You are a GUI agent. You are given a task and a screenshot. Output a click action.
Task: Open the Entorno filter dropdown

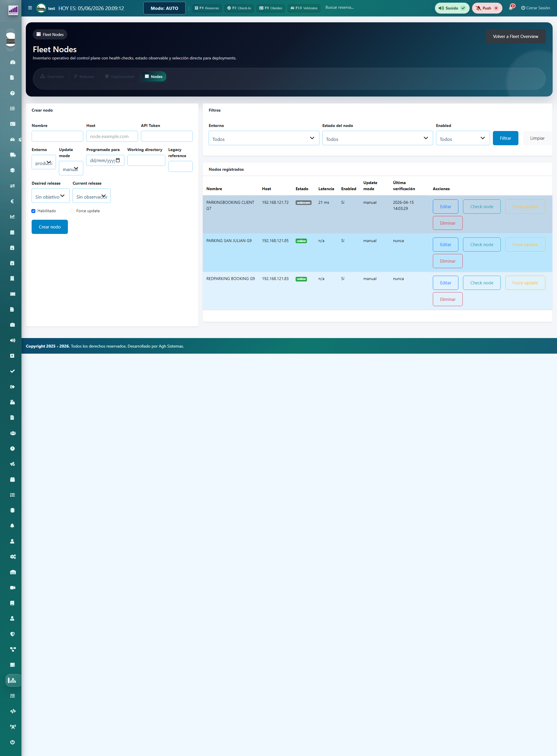coord(264,138)
